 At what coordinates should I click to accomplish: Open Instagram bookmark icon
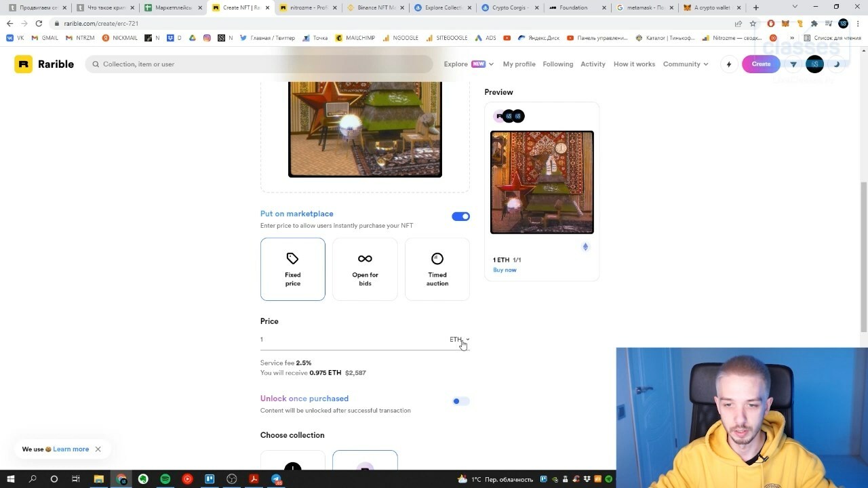tap(207, 38)
